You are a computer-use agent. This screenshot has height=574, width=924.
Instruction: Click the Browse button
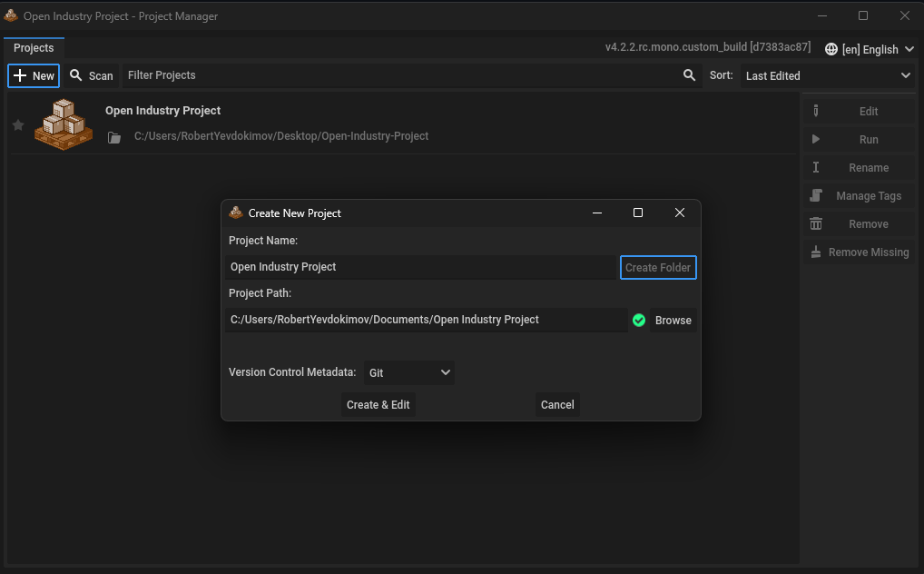pyautogui.click(x=673, y=321)
